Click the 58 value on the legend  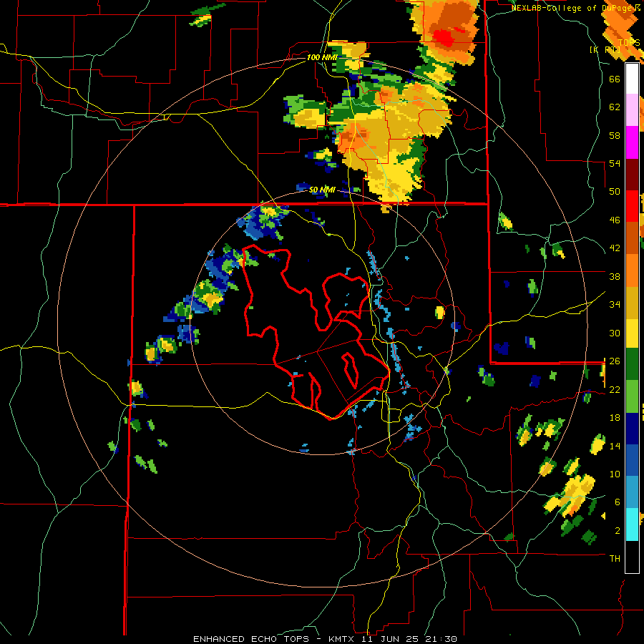[x=615, y=135]
